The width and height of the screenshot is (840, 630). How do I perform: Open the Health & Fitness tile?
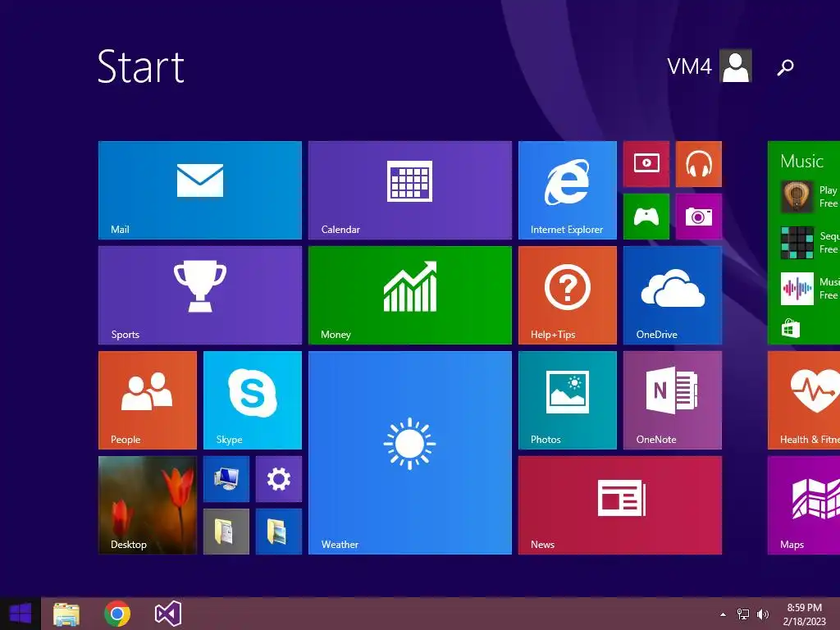(804, 400)
